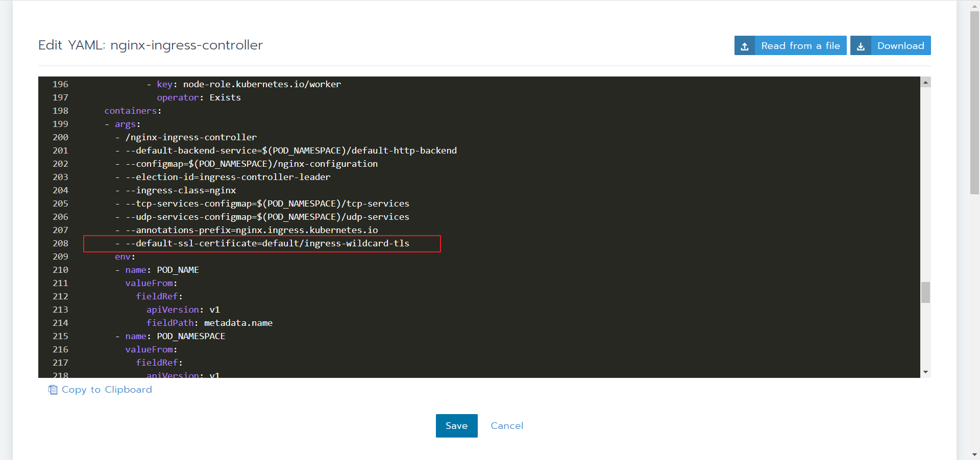This screenshot has height=460, width=980.
Task: Click the node-role.kubernetes.io/worker key line
Action: tap(249, 84)
